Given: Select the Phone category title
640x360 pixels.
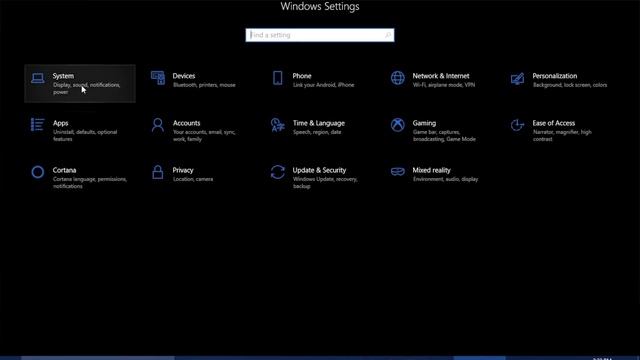Looking at the screenshot, I should pyautogui.click(x=302, y=76).
